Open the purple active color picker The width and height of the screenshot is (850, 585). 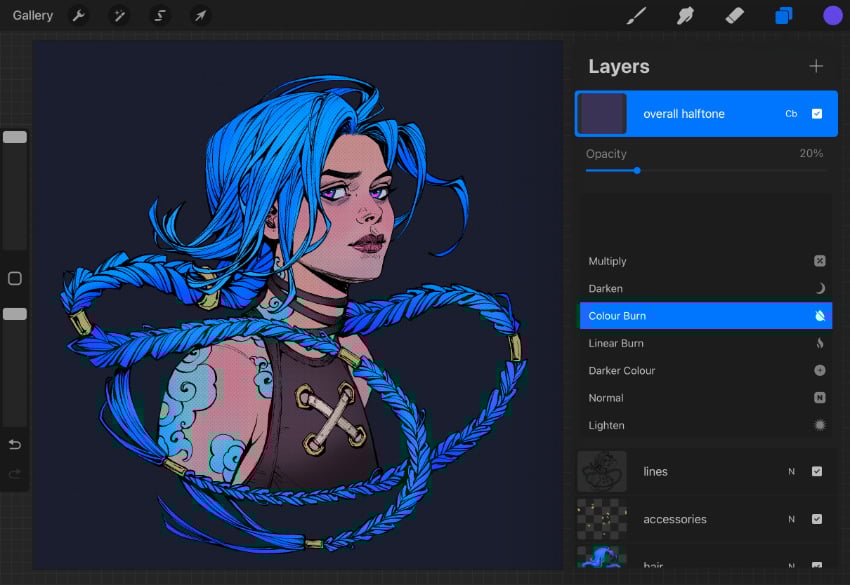pyautogui.click(x=833, y=15)
